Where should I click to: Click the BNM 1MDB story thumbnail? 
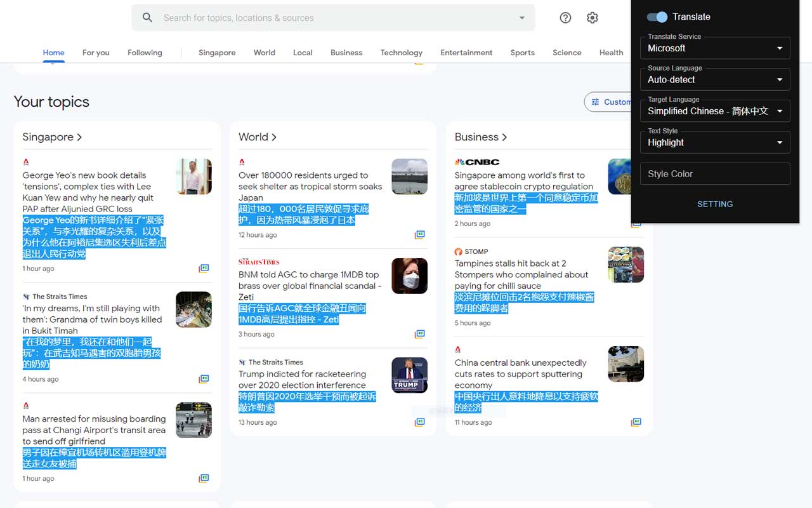(409, 276)
